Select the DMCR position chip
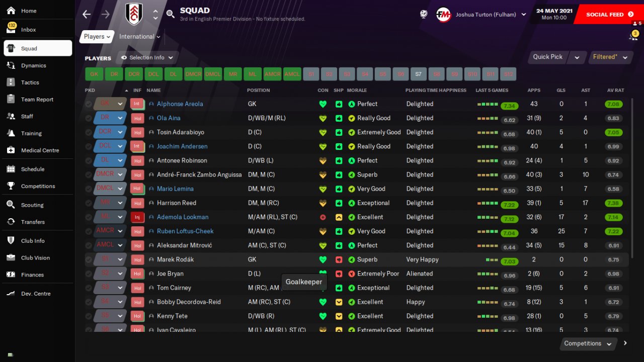 coord(193,74)
